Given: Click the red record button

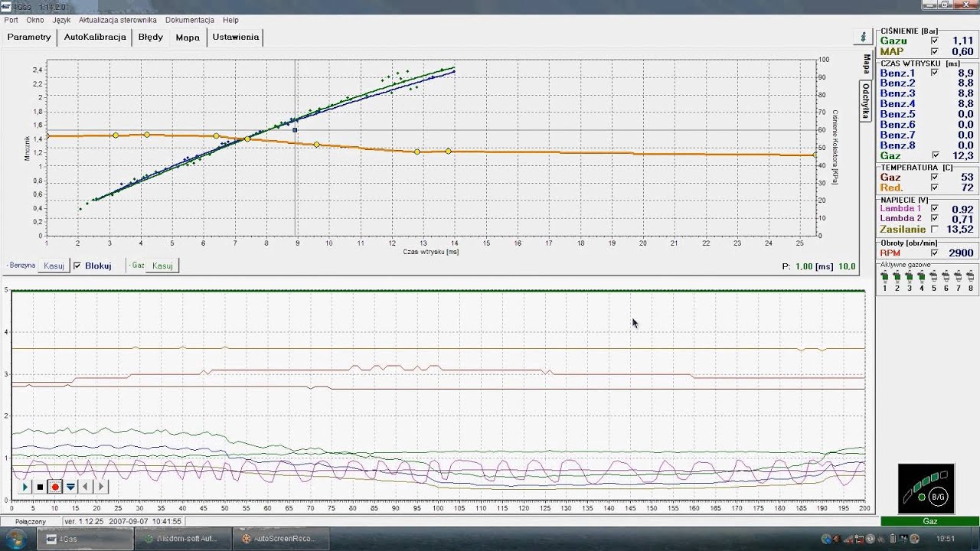Looking at the screenshot, I should click(x=55, y=487).
